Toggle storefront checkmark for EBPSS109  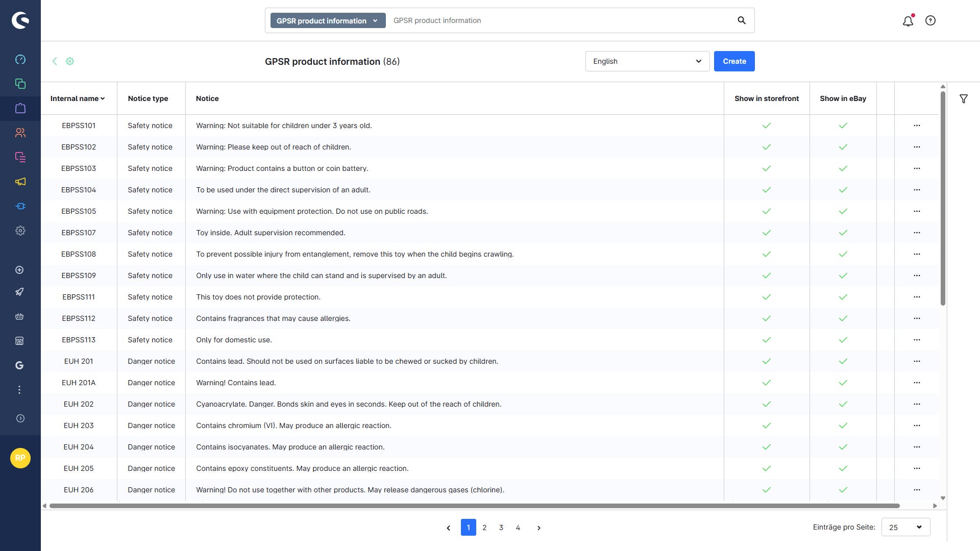tap(767, 275)
